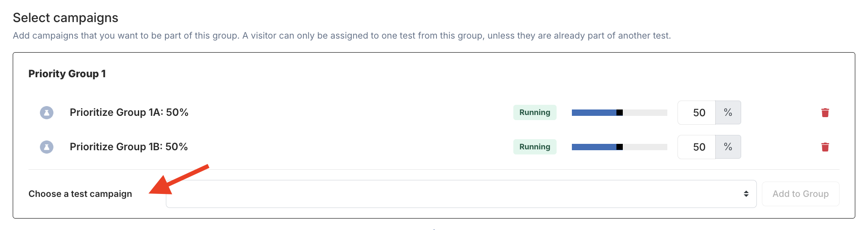Click the up-down arrows in the campaign select

(746, 194)
